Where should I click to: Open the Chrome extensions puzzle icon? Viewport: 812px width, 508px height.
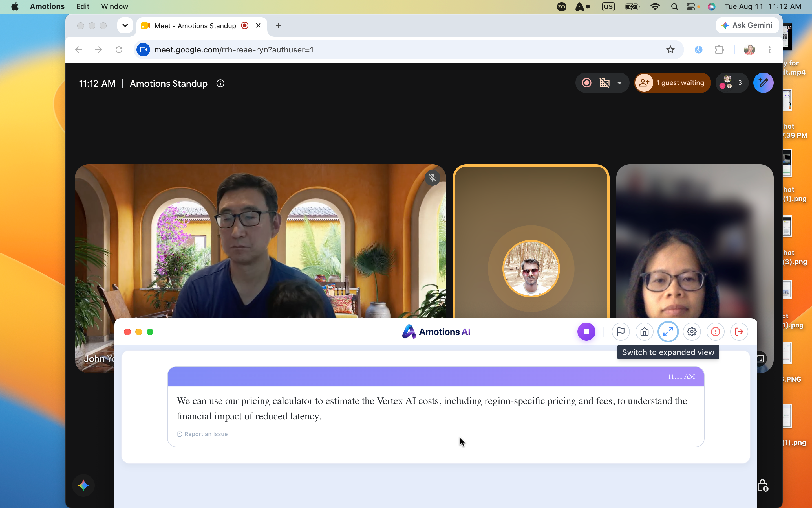(x=719, y=50)
